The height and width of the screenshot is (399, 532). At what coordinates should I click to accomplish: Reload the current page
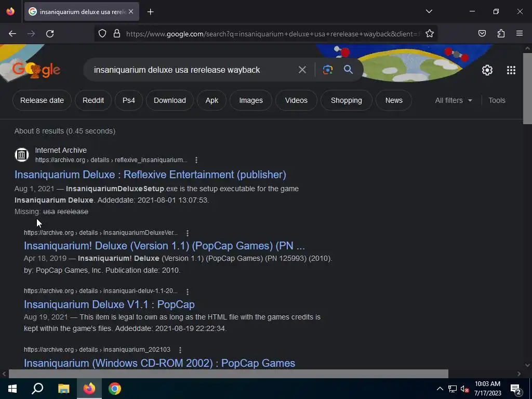coord(50,34)
